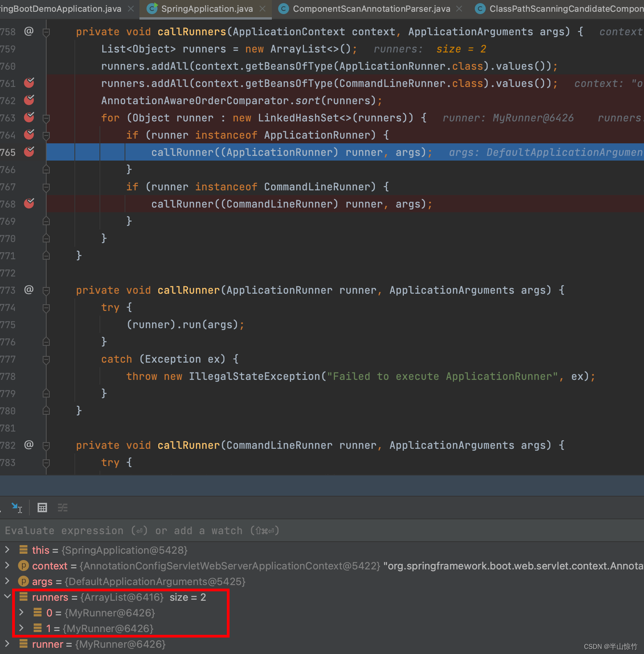
Task: Expand the 'this' variable node
Action: pyautogui.click(x=7, y=550)
